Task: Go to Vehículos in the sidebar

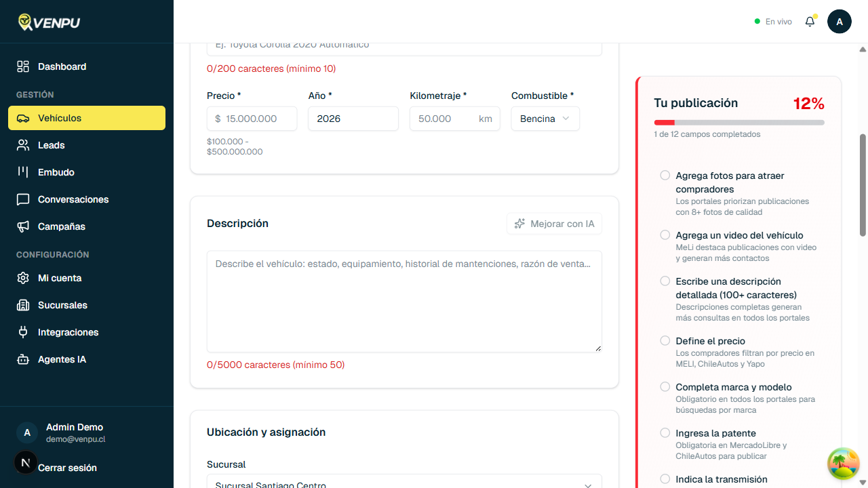Action: [x=87, y=118]
